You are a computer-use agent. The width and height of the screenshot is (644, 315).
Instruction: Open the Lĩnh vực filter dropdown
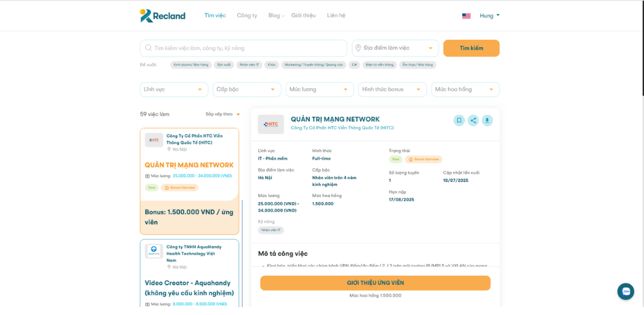point(174,89)
